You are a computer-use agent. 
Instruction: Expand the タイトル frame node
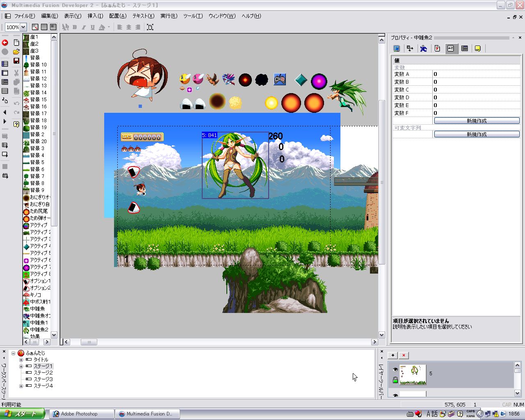(x=21, y=360)
